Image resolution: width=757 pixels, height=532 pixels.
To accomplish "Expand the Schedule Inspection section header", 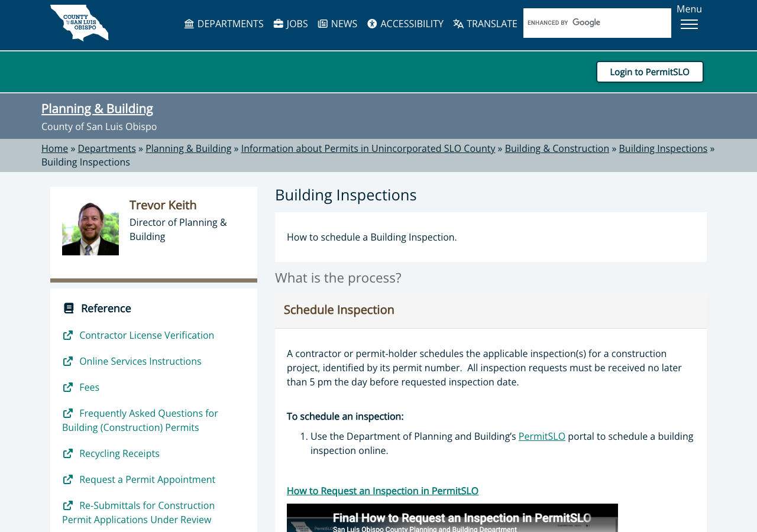I will tap(491, 310).
